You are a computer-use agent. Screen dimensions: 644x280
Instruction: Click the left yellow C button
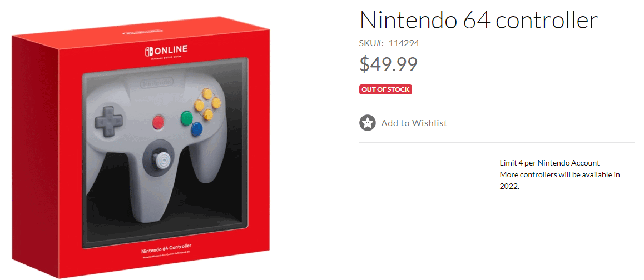coord(199,105)
